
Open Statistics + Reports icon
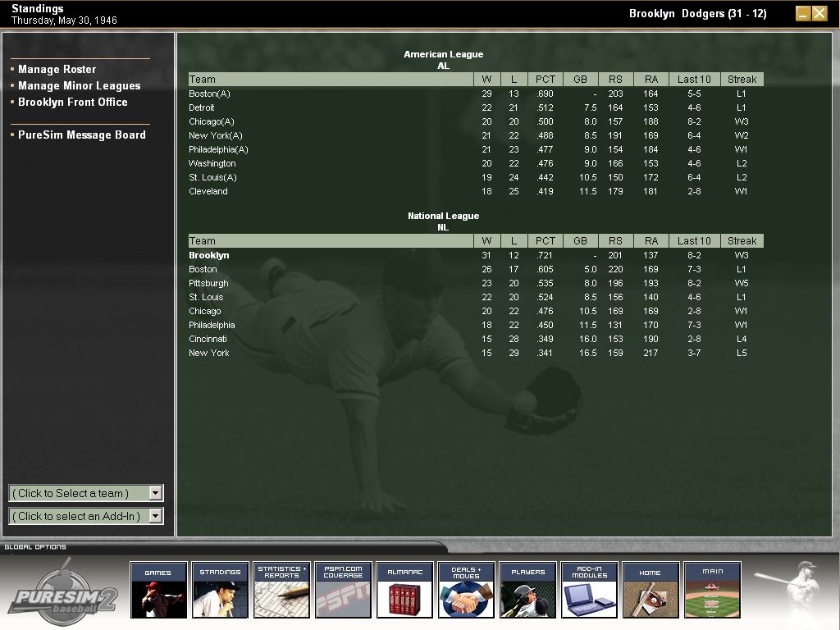point(282,589)
